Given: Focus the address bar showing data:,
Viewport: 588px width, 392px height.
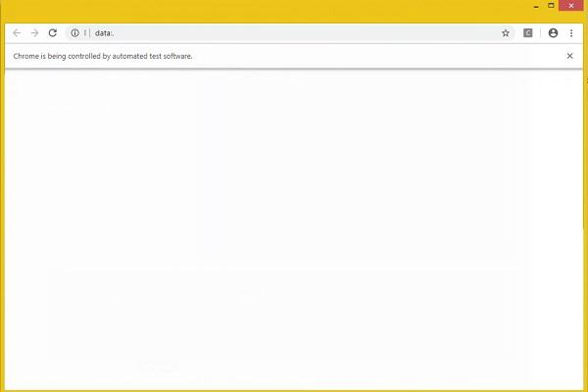Looking at the screenshot, I should pyautogui.click(x=294, y=32).
